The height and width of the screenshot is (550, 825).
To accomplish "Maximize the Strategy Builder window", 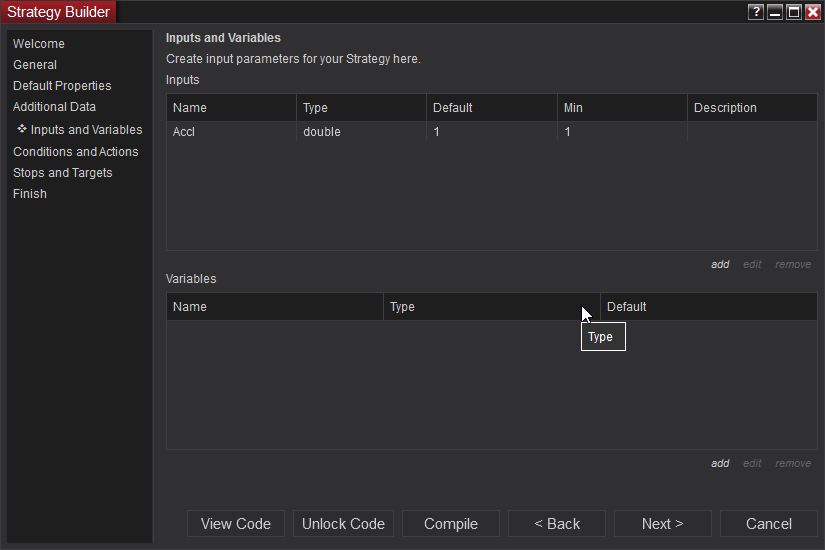I will pos(794,12).
